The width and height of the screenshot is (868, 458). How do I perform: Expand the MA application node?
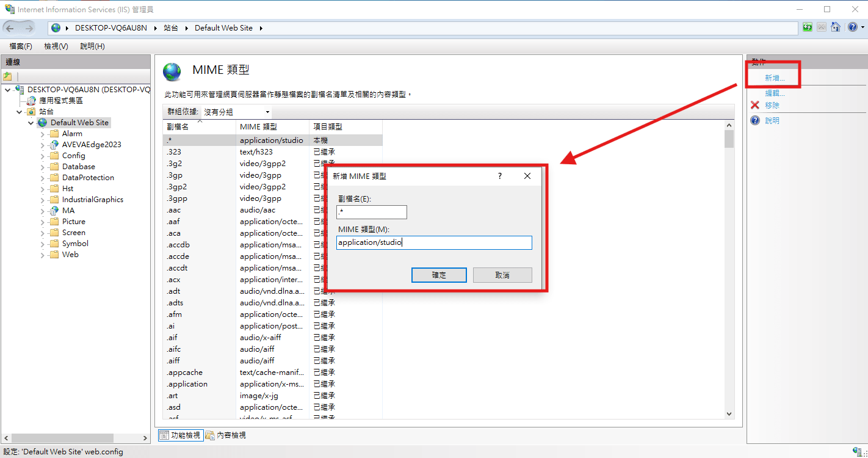tap(42, 211)
